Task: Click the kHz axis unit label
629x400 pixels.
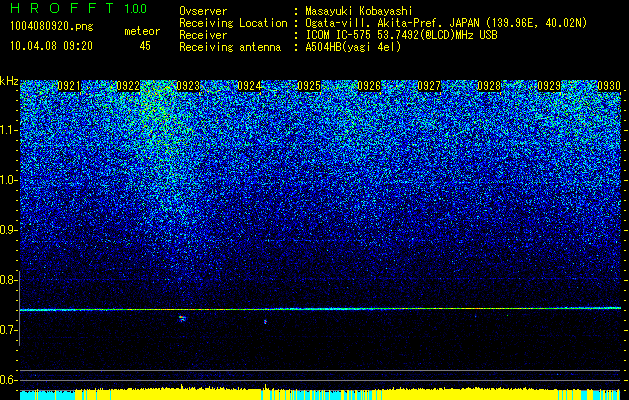Action: [x=9, y=81]
